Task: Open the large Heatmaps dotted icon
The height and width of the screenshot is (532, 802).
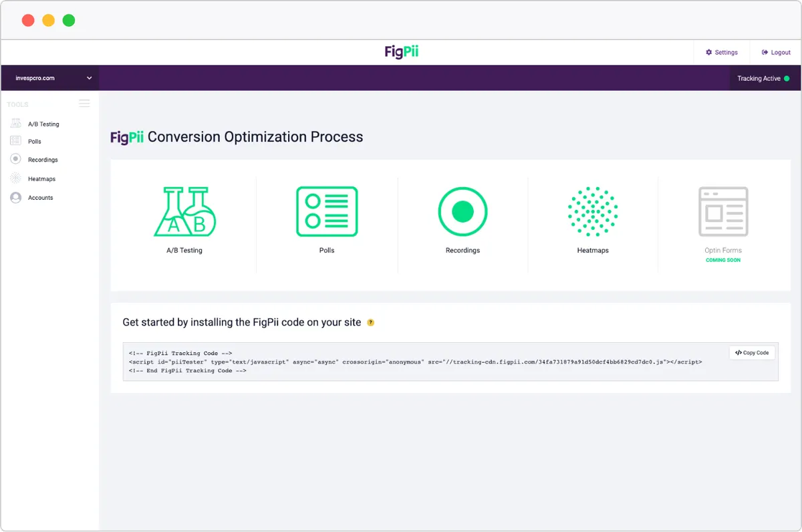Action: coord(593,212)
